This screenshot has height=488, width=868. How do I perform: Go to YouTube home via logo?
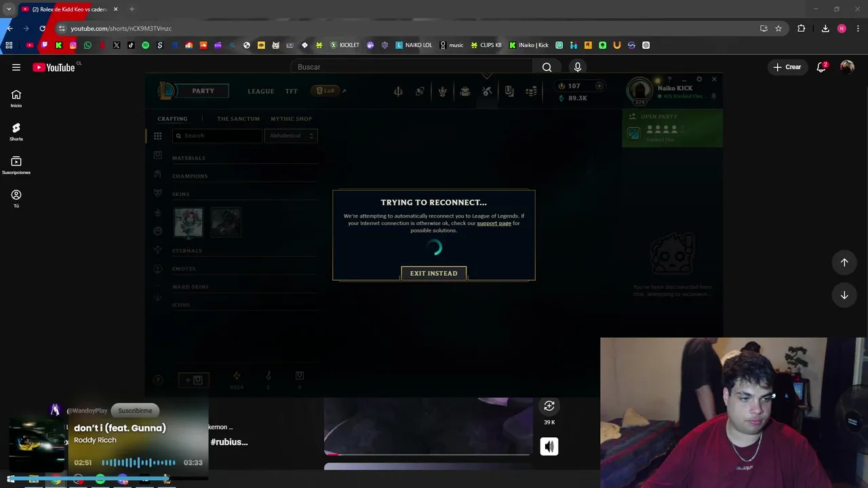pyautogui.click(x=54, y=67)
